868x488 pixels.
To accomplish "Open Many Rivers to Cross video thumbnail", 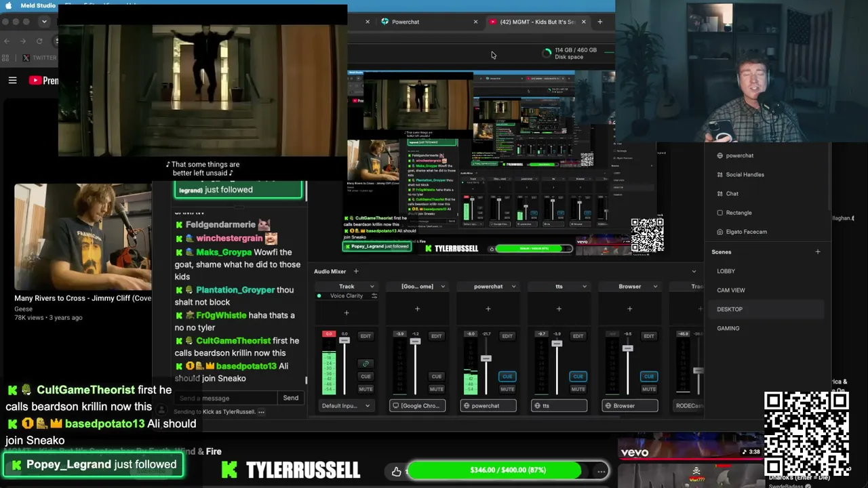I will click(x=83, y=237).
